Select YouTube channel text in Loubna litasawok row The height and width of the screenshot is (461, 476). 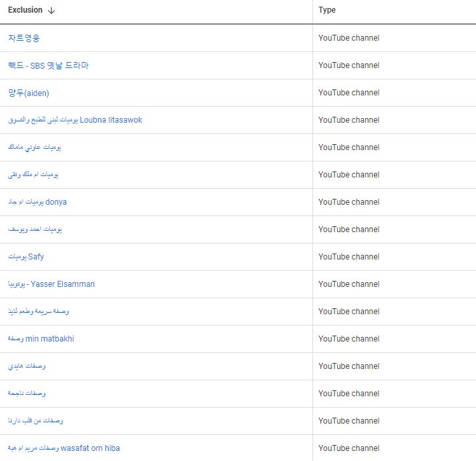pos(348,120)
